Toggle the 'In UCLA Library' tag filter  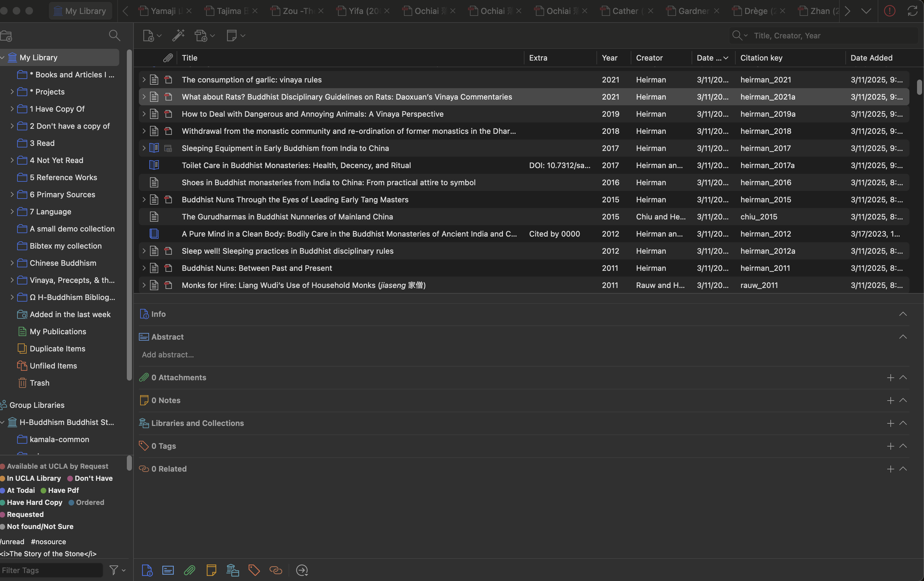[x=34, y=478]
